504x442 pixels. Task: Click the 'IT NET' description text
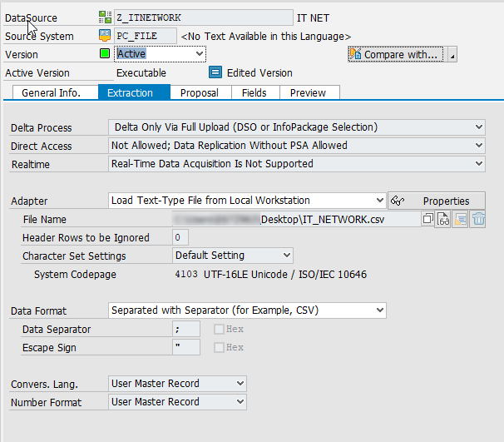tap(313, 18)
